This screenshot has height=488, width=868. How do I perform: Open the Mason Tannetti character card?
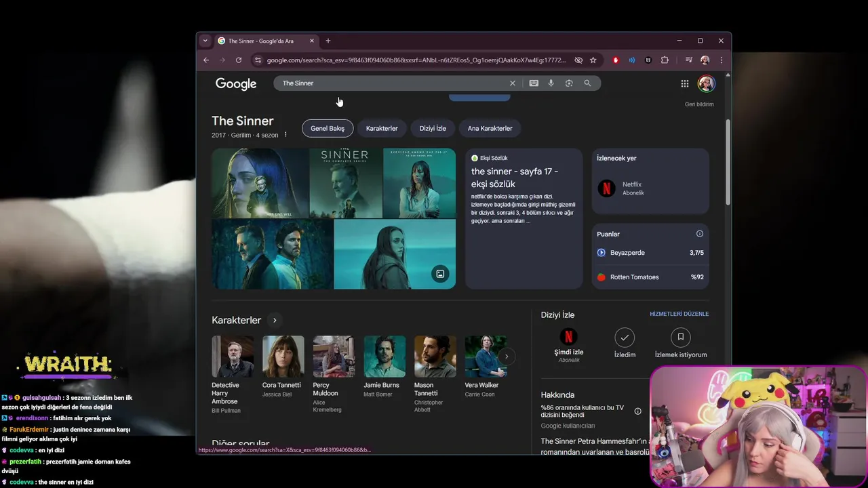click(435, 374)
